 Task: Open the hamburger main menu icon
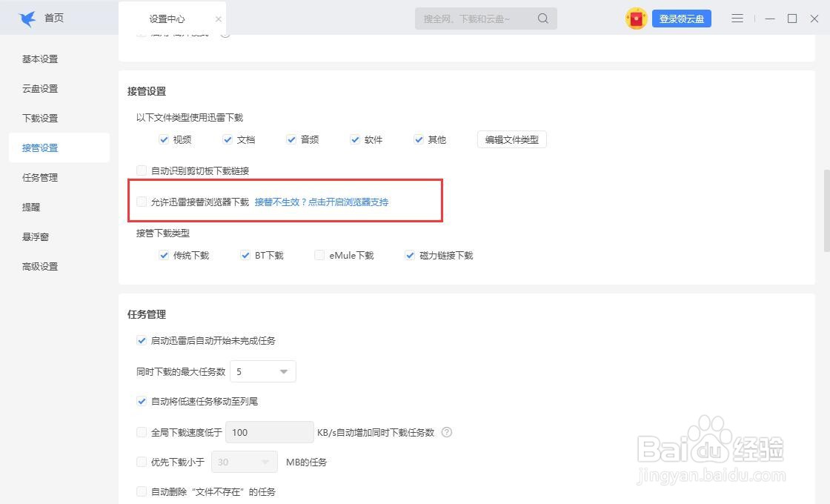coord(737,19)
